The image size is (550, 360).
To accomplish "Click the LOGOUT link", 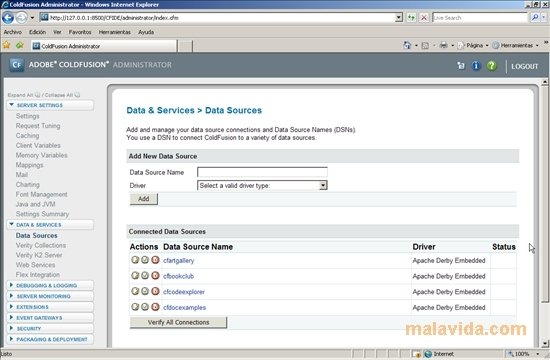I will [x=524, y=66].
